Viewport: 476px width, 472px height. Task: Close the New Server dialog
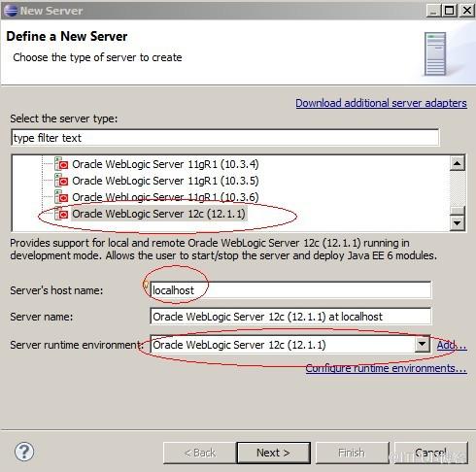tap(467, 11)
